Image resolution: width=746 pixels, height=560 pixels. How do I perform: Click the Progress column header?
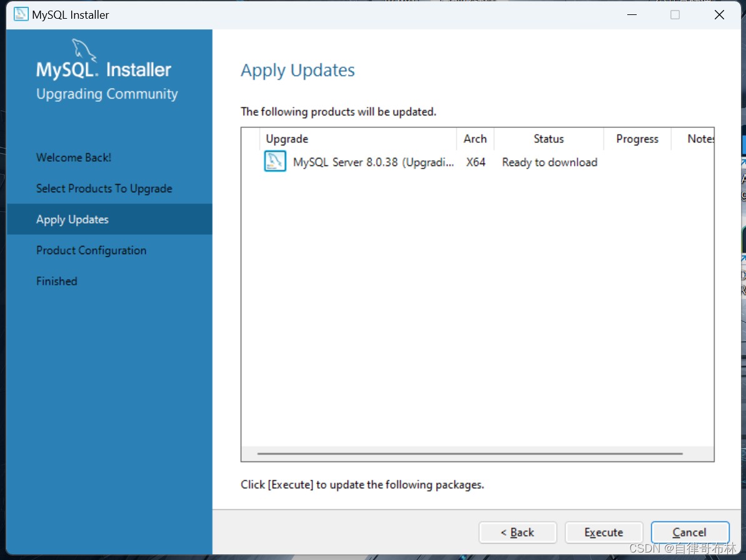(637, 139)
